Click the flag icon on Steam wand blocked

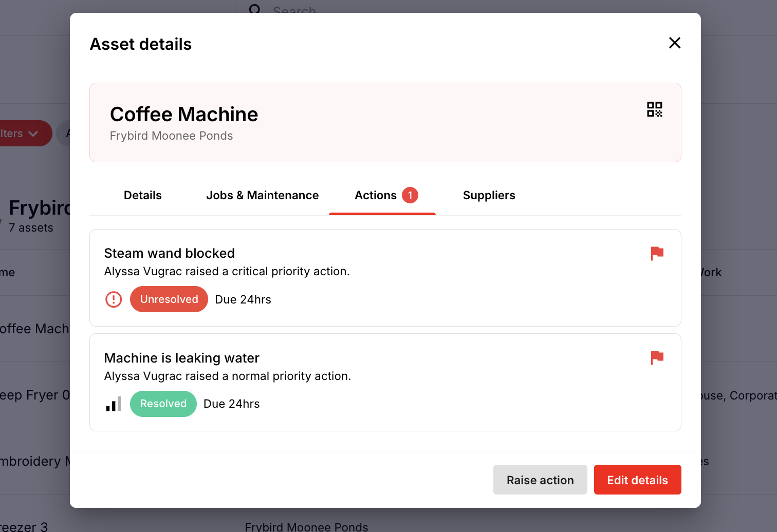coord(657,253)
